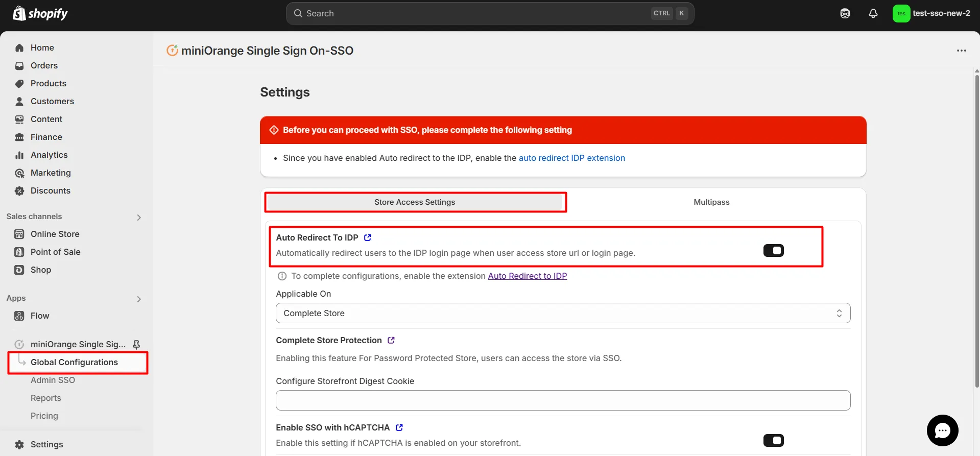980x456 pixels.
Task: Open Customers in the sidebar
Action: coord(52,101)
